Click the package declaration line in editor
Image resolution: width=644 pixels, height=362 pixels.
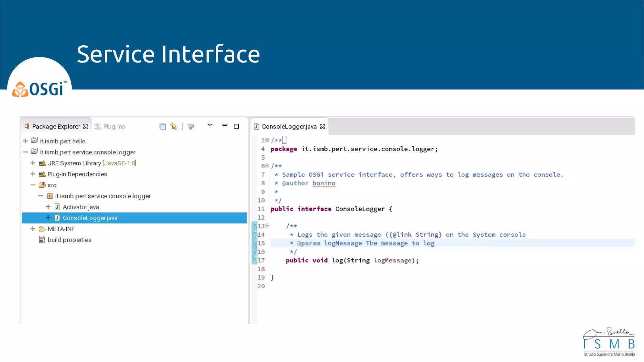tap(354, 149)
